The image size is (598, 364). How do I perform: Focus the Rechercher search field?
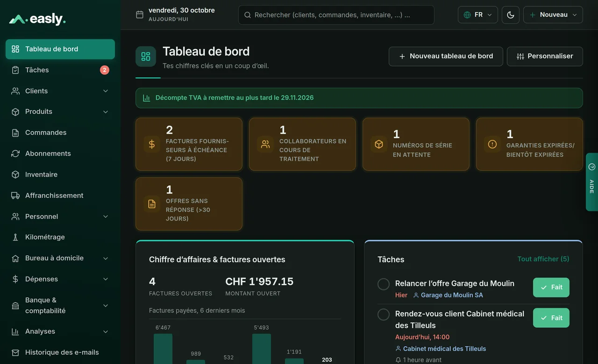pos(336,15)
